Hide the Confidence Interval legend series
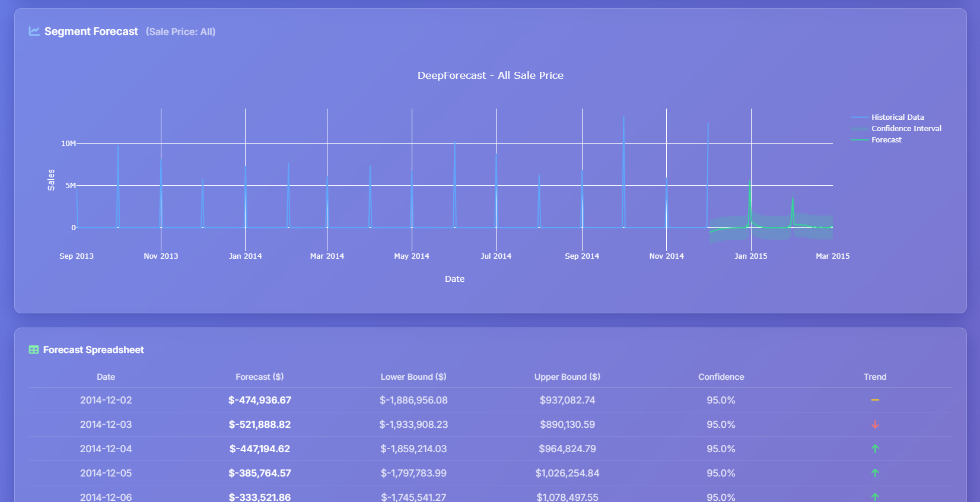This screenshot has width=980, height=502. pos(906,129)
